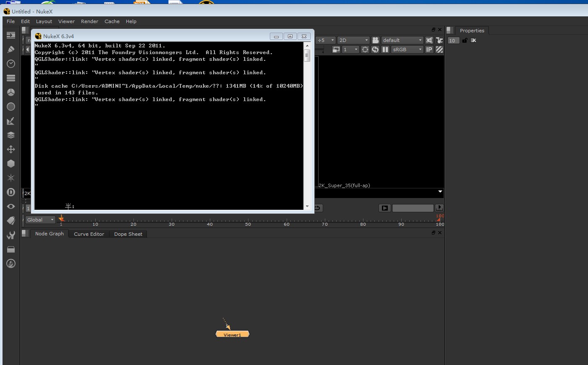
Task: Switch to the Curve Editor tab
Action: (x=89, y=234)
